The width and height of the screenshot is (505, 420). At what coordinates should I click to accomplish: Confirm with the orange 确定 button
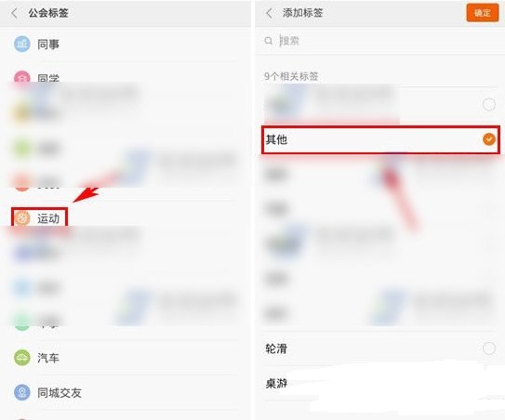pos(482,13)
